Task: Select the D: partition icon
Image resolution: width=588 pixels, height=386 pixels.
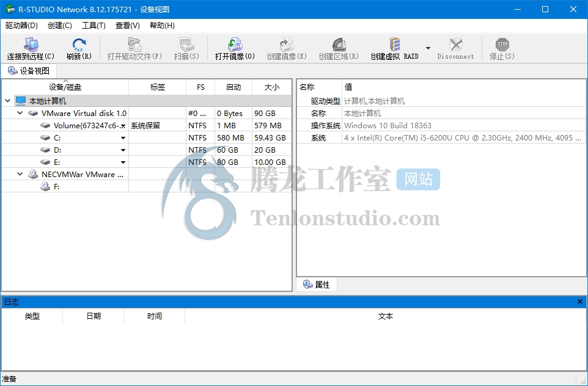Action: [x=45, y=150]
